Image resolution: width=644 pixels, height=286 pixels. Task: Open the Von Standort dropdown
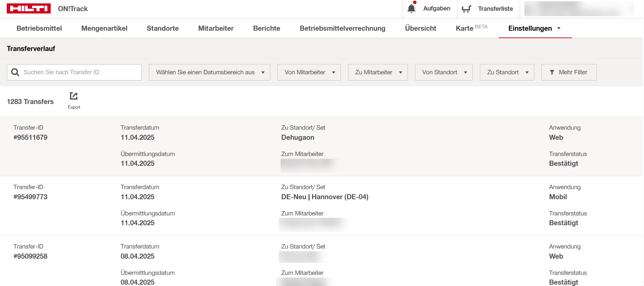click(x=444, y=72)
